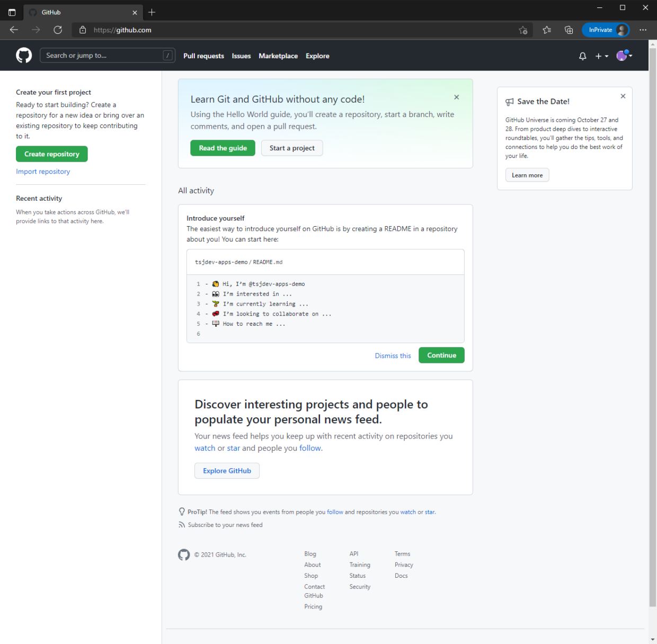Screen dimensions: 657x644
Task: Open the Pull requests navigation item
Action: click(x=203, y=56)
